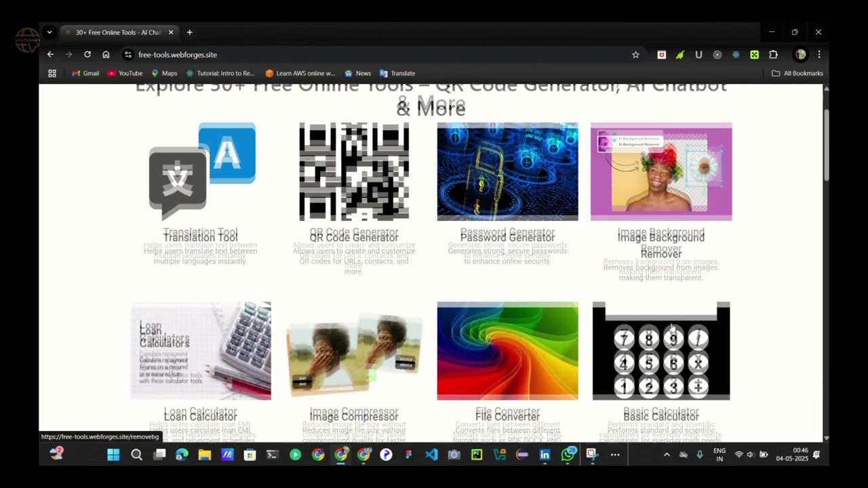868x488 pixels.
Task: Open the Camera app on the taskbar
Action: tap(454, 455)
